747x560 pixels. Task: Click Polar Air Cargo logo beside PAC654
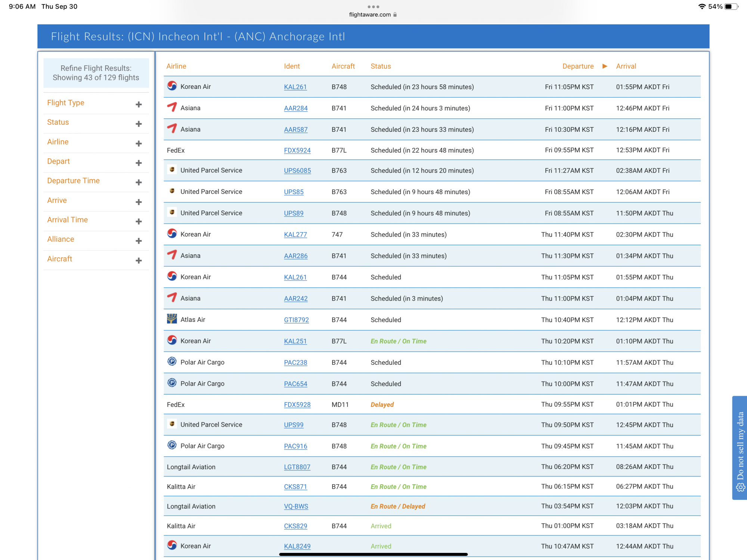[x=172, y=383]
